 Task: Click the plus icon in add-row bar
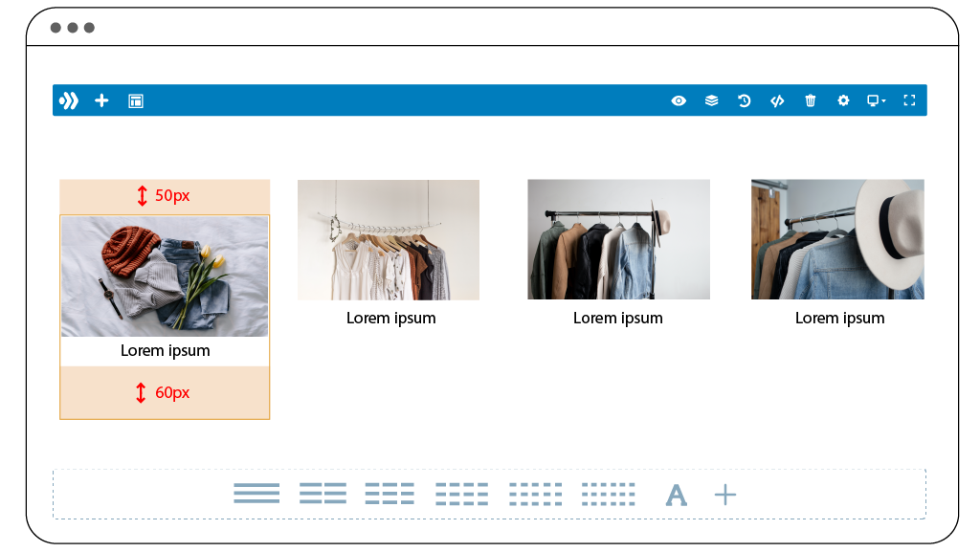(725, 495)
